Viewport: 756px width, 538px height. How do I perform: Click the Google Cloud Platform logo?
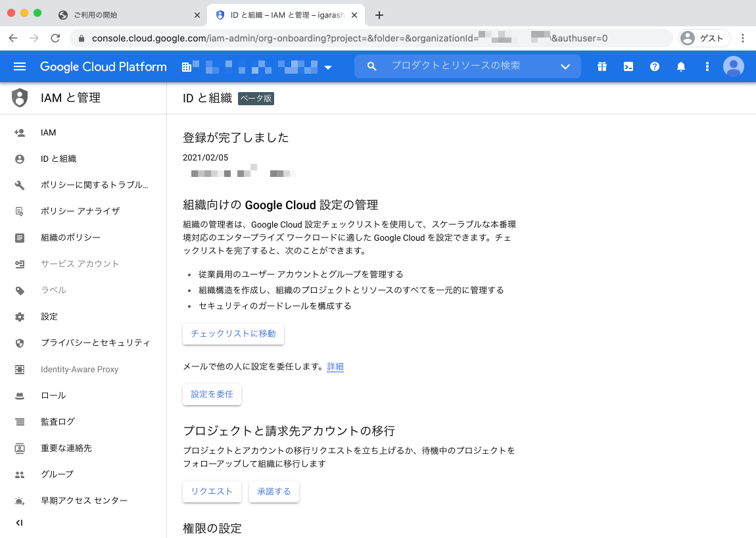[x=103, y=66]
